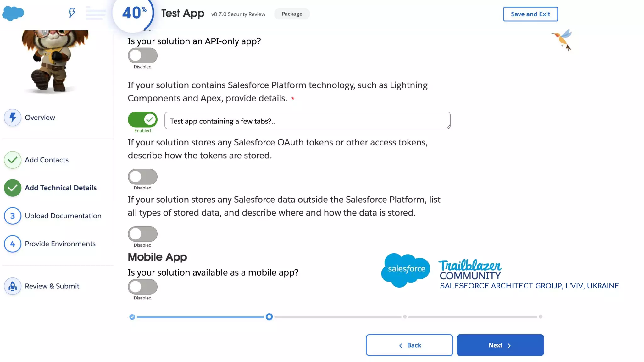
Task: Open the Overview lightning icon
Action: 13,118
